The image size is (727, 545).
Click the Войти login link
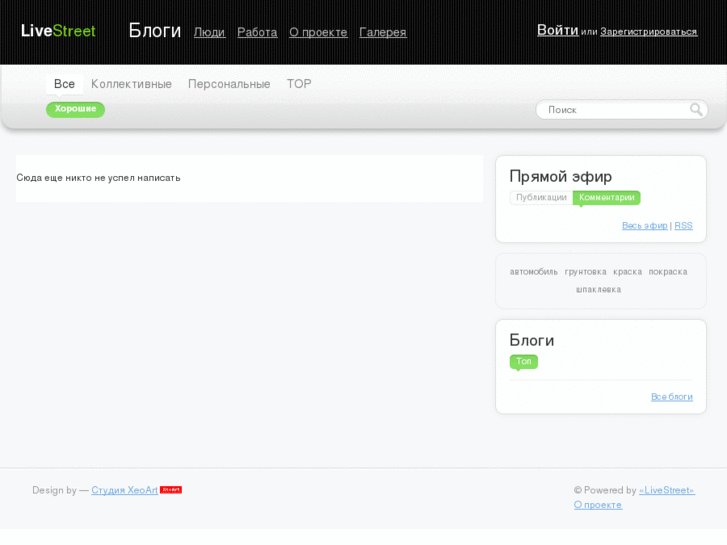pyautogui.click(x=558, y=30)
